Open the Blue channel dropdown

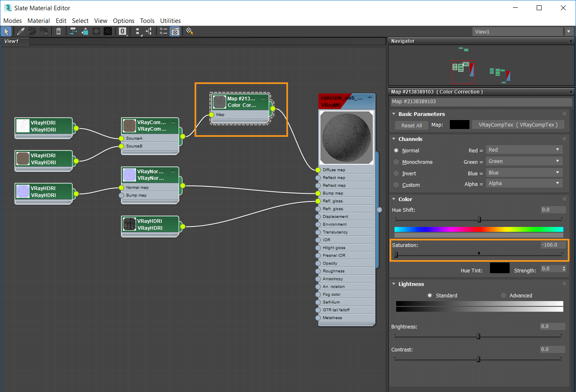[x=524, y=173]
